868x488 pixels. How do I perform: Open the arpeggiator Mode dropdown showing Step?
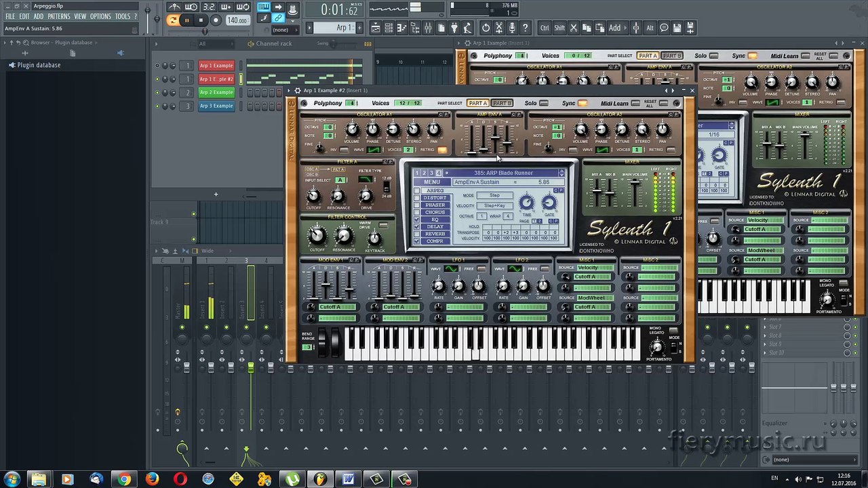[495, 195]
